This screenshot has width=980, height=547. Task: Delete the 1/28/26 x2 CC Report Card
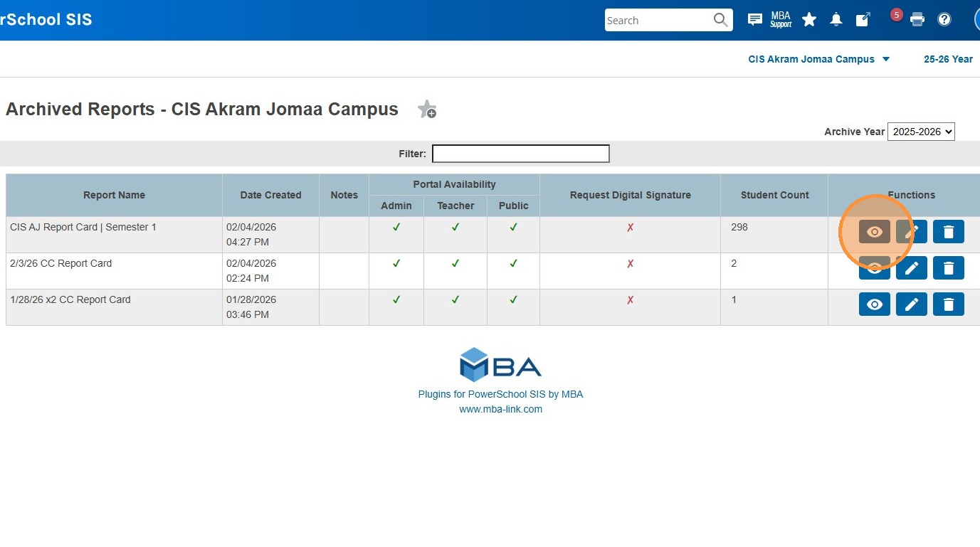point(948,304)
